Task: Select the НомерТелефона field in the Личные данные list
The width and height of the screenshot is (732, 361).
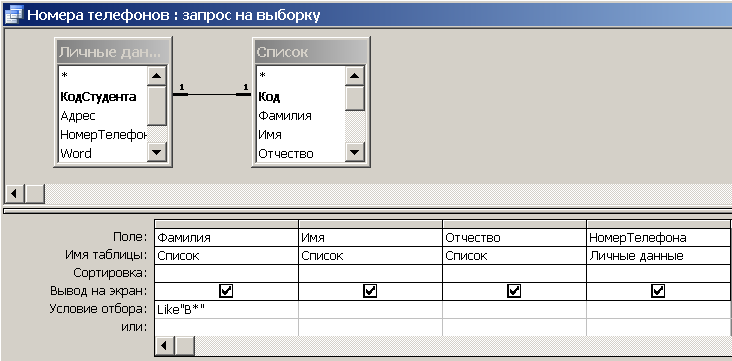Action: [103, 134]
